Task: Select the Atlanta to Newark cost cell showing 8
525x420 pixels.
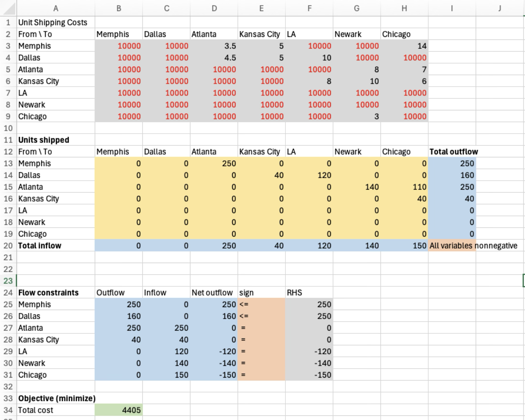Action: click(x=357, y=69)
